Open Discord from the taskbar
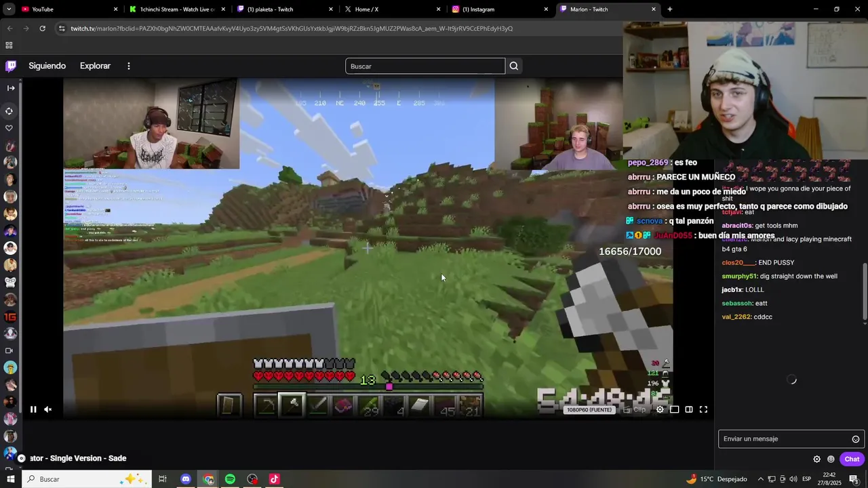 [186, 479]
